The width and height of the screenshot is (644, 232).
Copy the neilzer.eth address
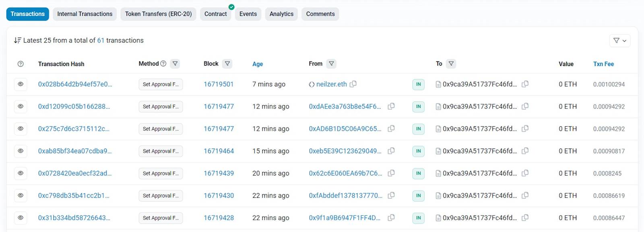click(353, 84)
